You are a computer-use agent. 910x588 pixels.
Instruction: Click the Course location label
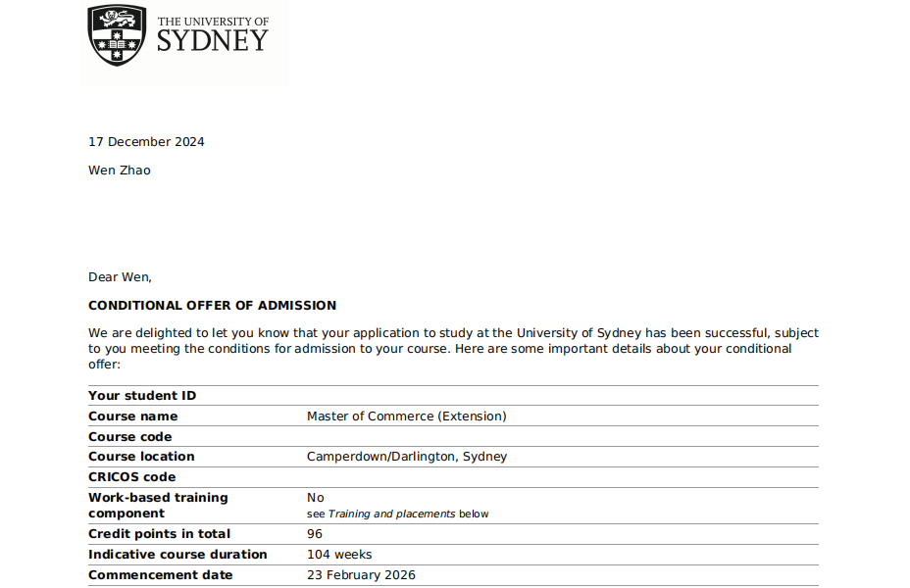coord(141,457)
